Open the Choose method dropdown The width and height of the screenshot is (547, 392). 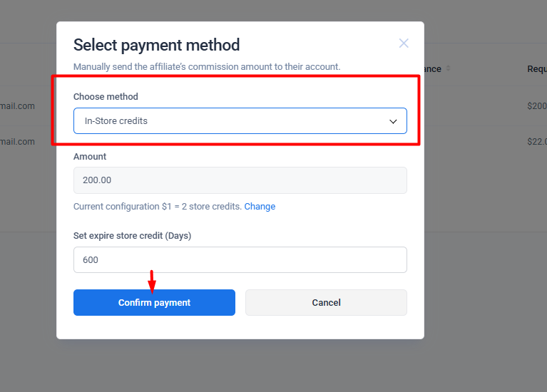click(240, 121)
